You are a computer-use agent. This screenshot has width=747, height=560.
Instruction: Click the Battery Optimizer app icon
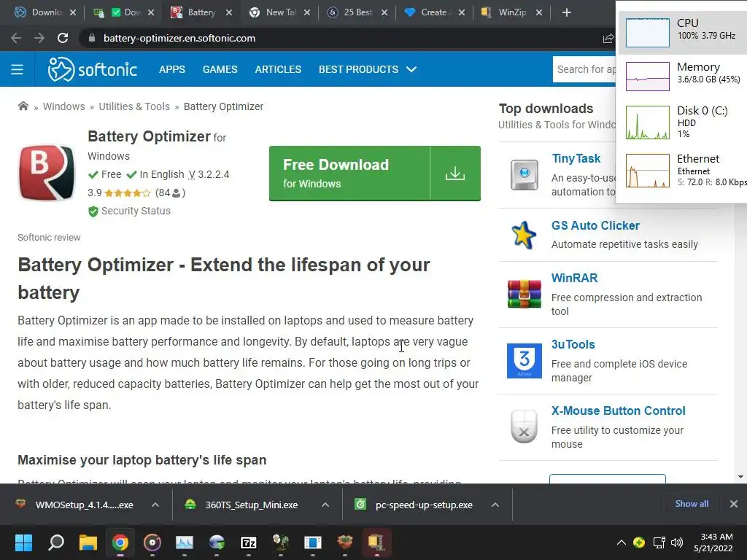(47, 172)
